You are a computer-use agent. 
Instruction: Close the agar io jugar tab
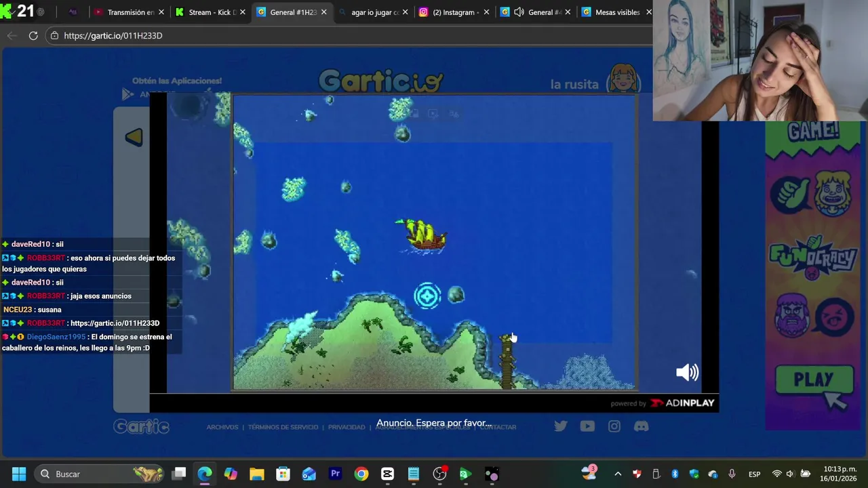point(406,12)
